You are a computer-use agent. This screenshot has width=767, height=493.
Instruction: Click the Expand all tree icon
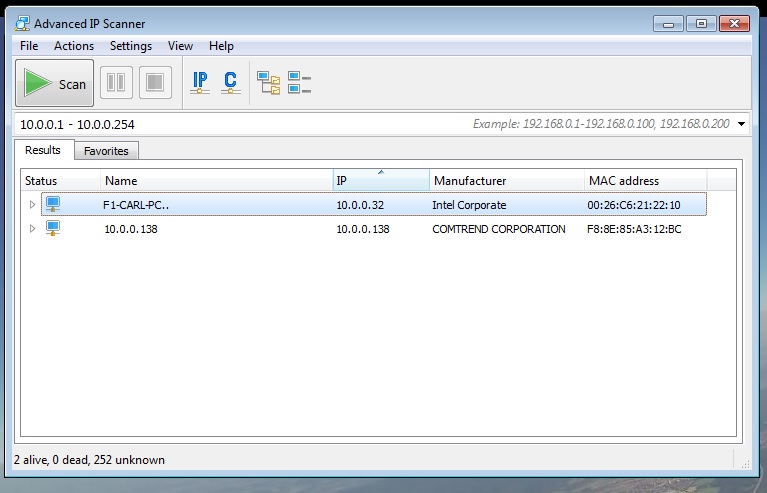tap(269, 83)
